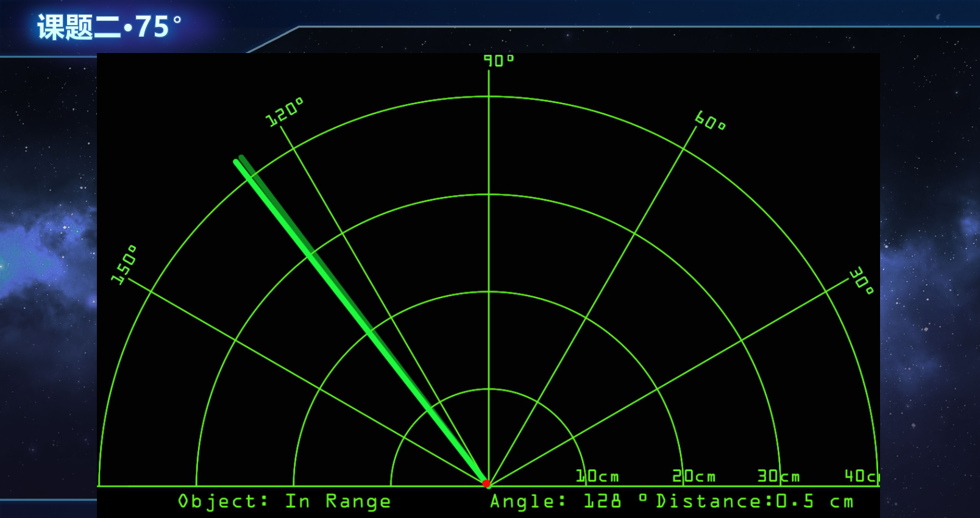Image resolution: width=980 pixels, height=518 pixels.
Task: Click the outer tip of green sweep beam
Action: 236,162
